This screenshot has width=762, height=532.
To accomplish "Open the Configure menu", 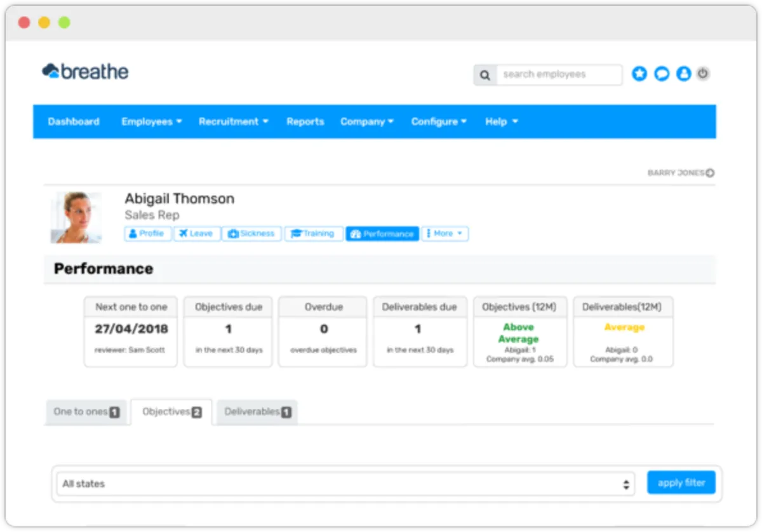I will 439,121.
